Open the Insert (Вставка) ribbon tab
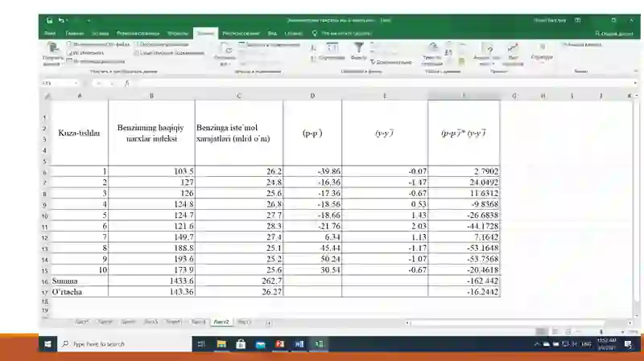This screenshot has height=361, width=644. pos(100,33)
